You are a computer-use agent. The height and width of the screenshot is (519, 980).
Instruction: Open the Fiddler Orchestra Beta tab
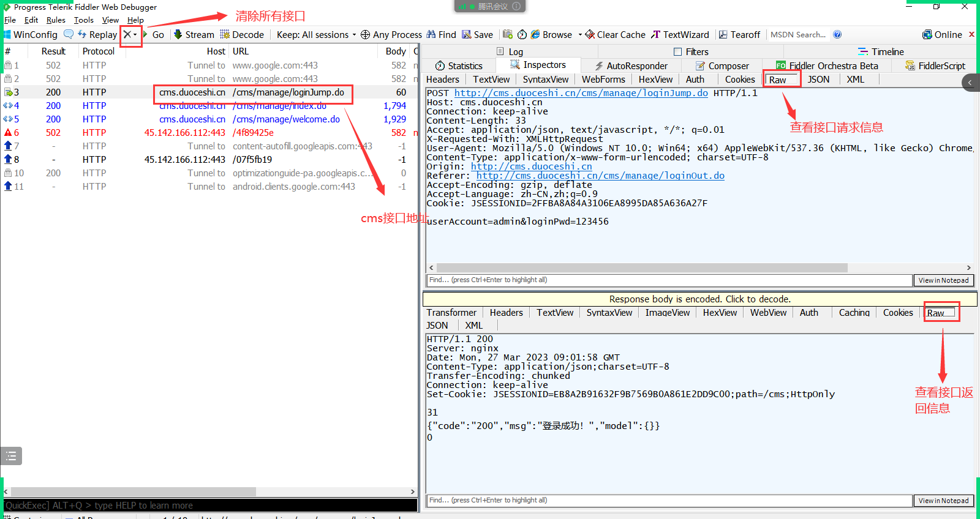[x=827, y=65]
